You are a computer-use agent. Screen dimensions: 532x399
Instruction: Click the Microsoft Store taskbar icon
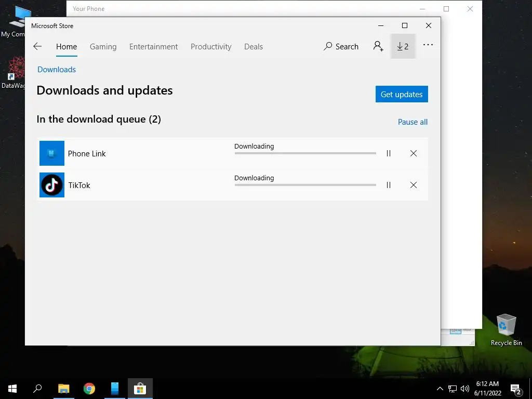(140, 389)
